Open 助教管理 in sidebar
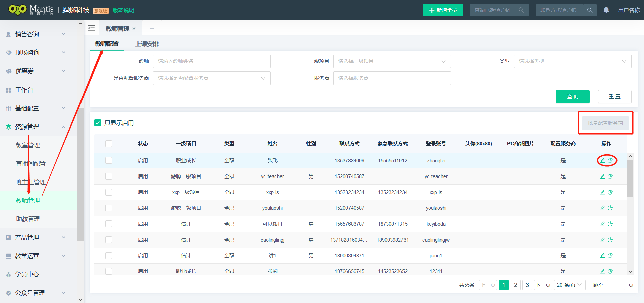 pos(28,219)
